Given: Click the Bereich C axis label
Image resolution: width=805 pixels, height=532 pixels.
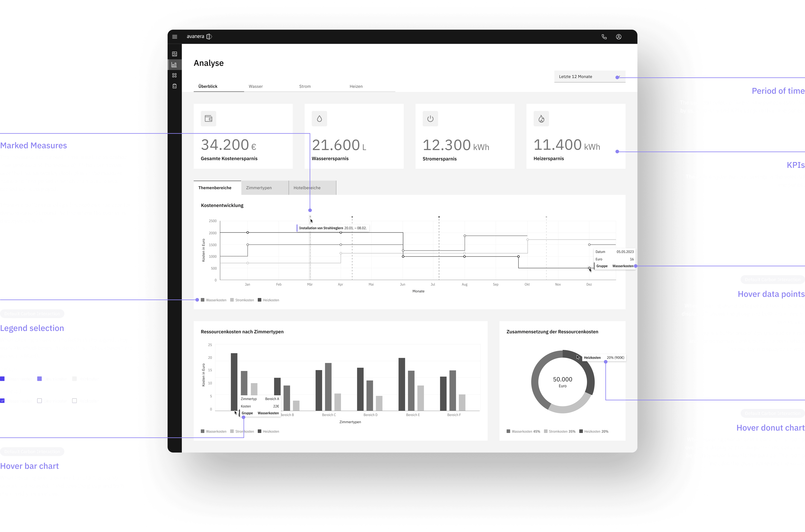Looking at the screenshot, I should pos(329,415).
